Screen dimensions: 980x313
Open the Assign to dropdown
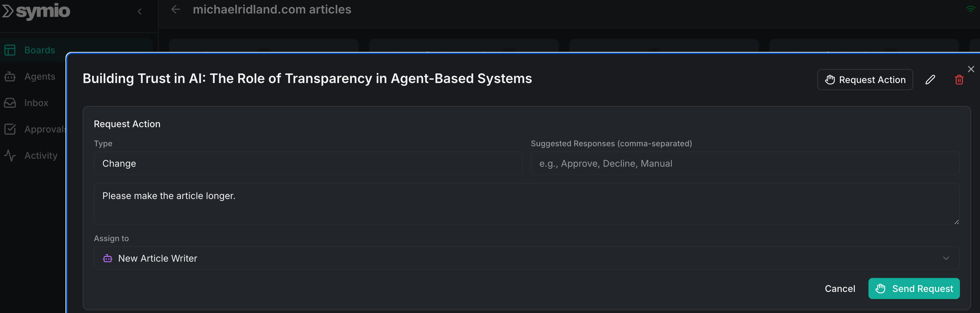point(526,258)
